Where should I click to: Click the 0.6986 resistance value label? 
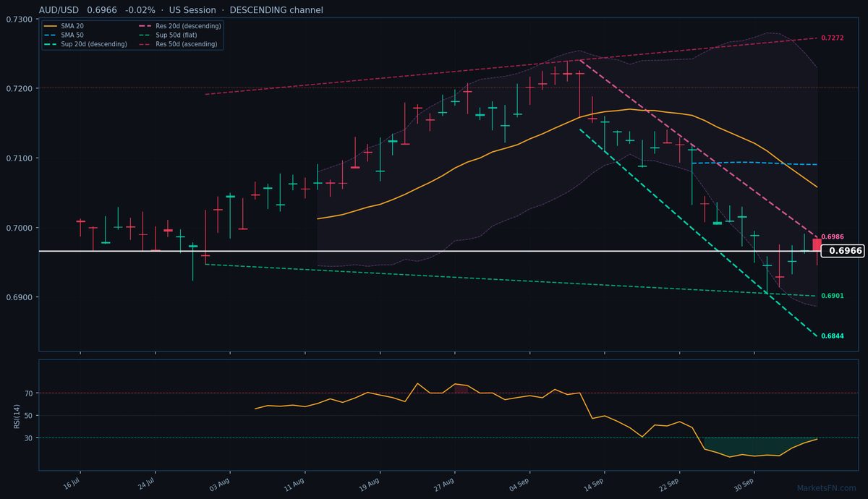[x=833, y=236]
